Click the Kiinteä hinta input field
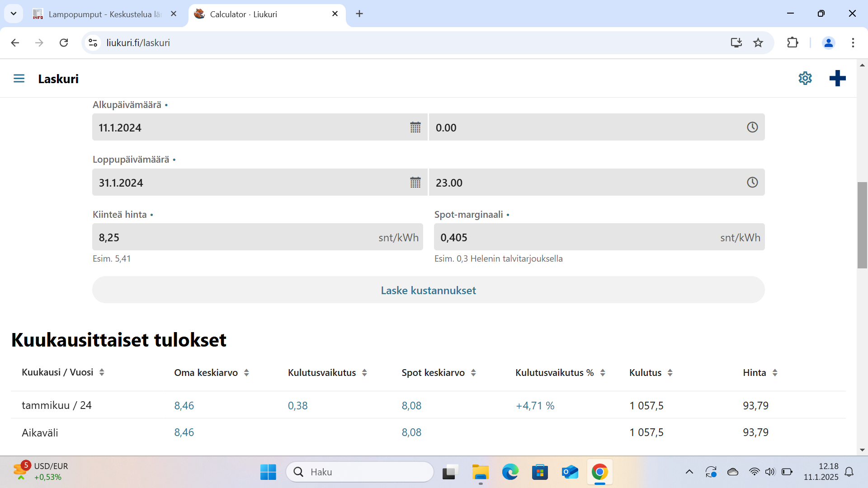The width and height of the screenshot is (868, 488). tap(235, 237)
